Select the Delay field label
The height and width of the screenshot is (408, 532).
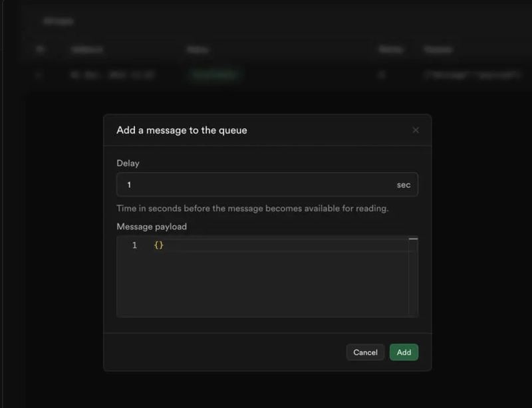pyautogui.click(x=128, y=163)
